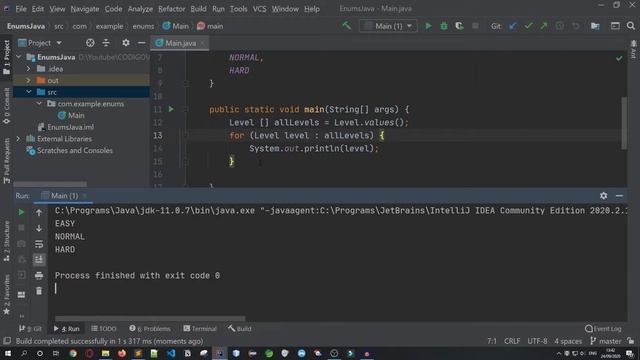Open the TODO tool window
Screen dimensions: 640x360
tap(104, 329)
